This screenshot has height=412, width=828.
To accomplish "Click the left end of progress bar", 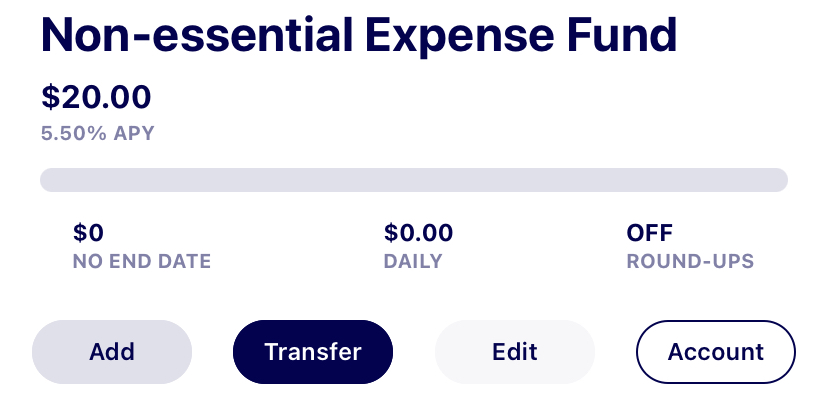I will pyautogui.click(x=48, y=180).
